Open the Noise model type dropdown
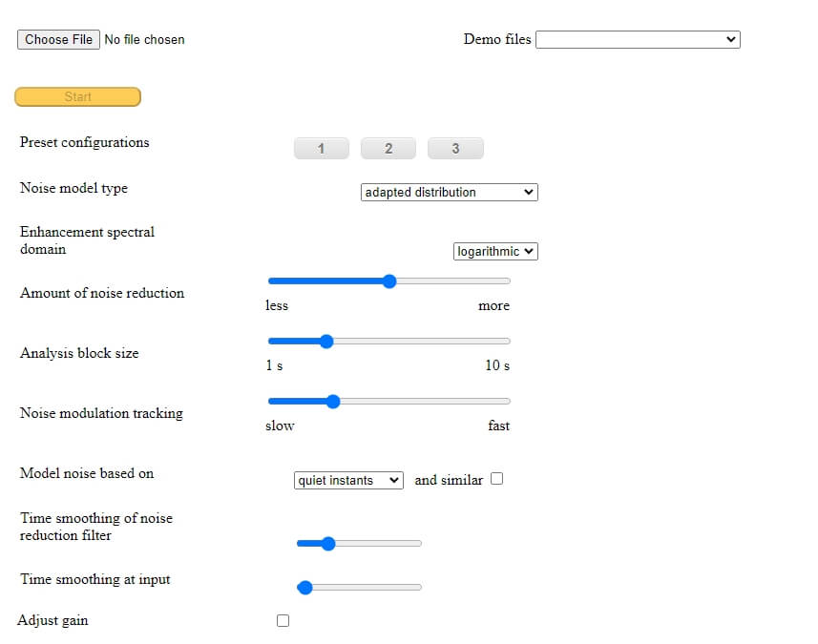 [x=450, y=192]
